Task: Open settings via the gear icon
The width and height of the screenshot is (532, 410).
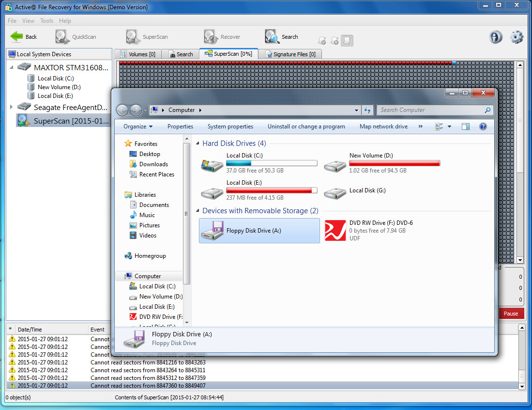Action: [517, 37]
